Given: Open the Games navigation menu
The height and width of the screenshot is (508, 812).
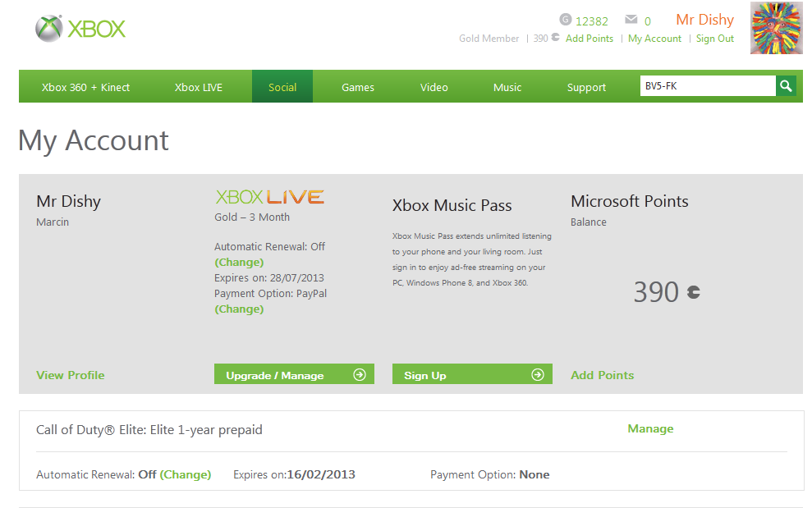Looking at the screenshot, I should (x=358, y=87).
